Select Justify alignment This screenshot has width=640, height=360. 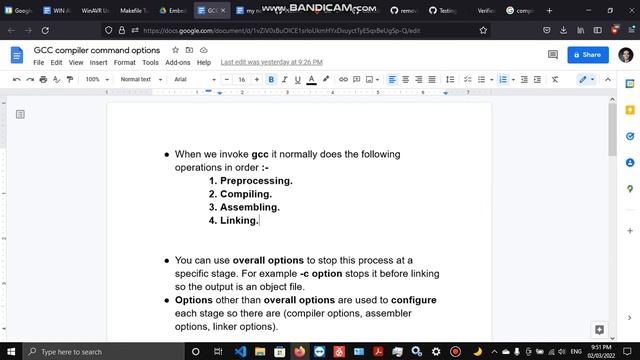[x=432, y=80]
